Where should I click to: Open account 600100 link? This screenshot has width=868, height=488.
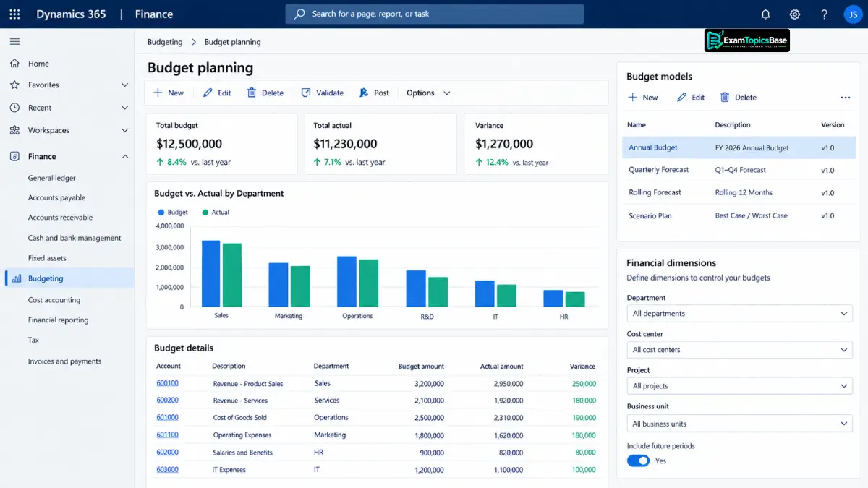click(x=168, y=383)
